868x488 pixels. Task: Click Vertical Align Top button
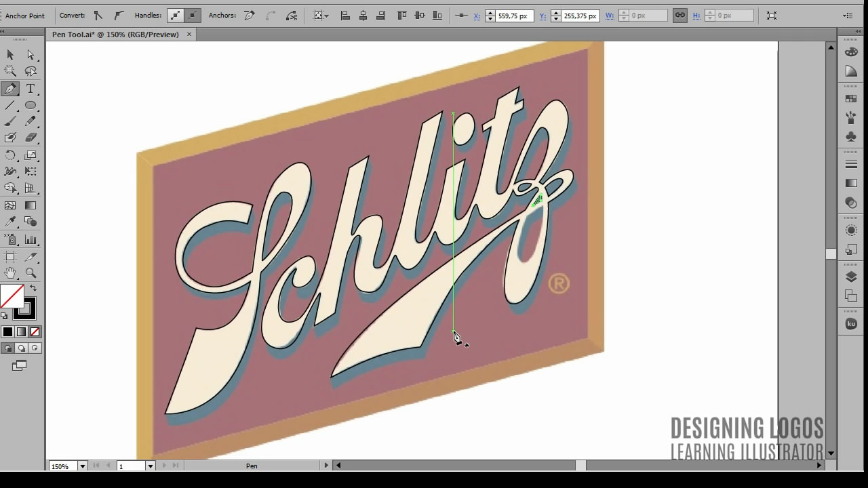pyautogui.click(x=401, y=15)
